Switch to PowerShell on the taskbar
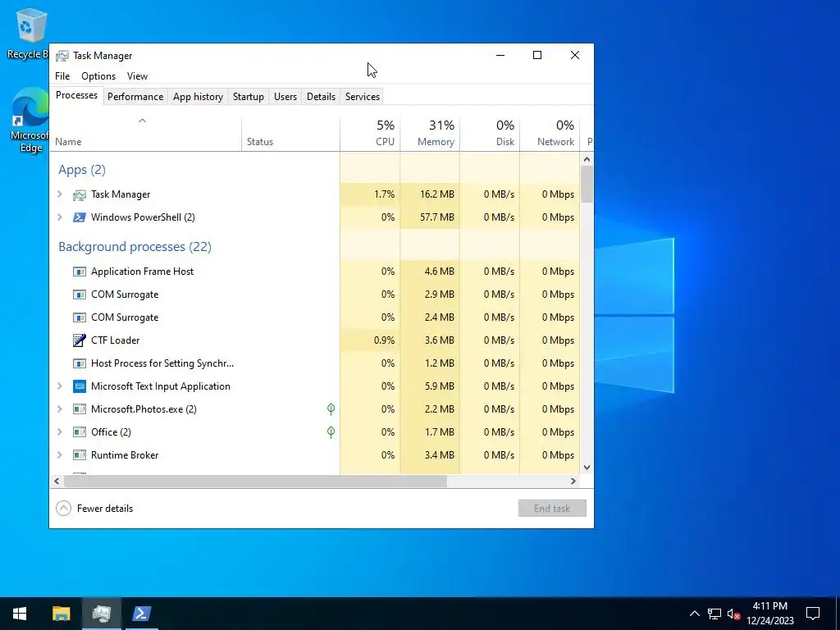Screen dimensions: 840x630 [142, 614]
